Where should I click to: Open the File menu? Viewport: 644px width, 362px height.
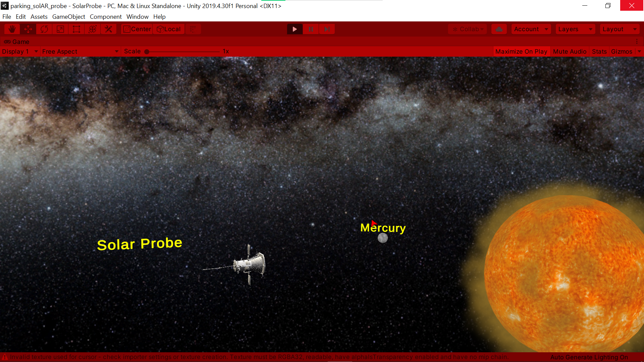(7, 17)
